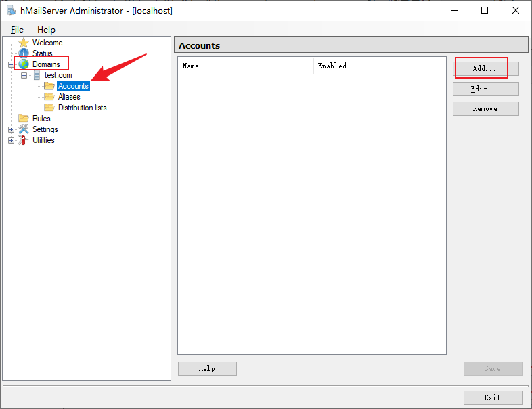Viewport: 532px width, 409px height.
Task: Expand the Utilities tree node
Action: pos(11,141)
